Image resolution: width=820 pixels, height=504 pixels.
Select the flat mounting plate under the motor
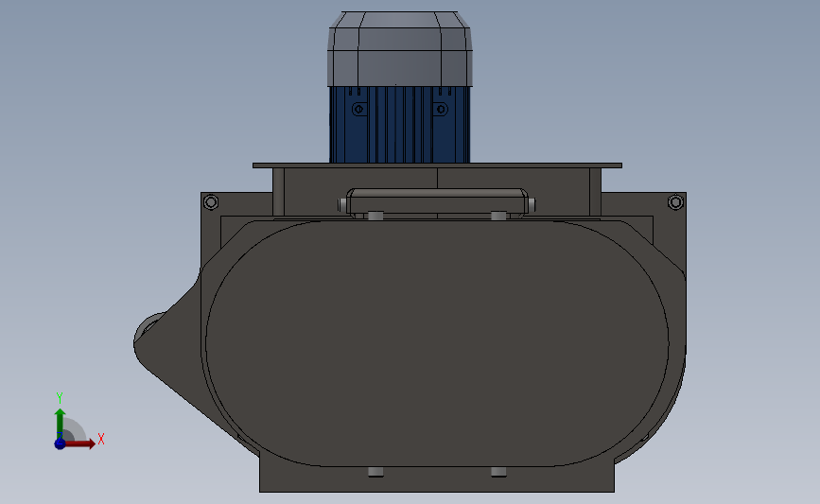[x=437, y=165]
